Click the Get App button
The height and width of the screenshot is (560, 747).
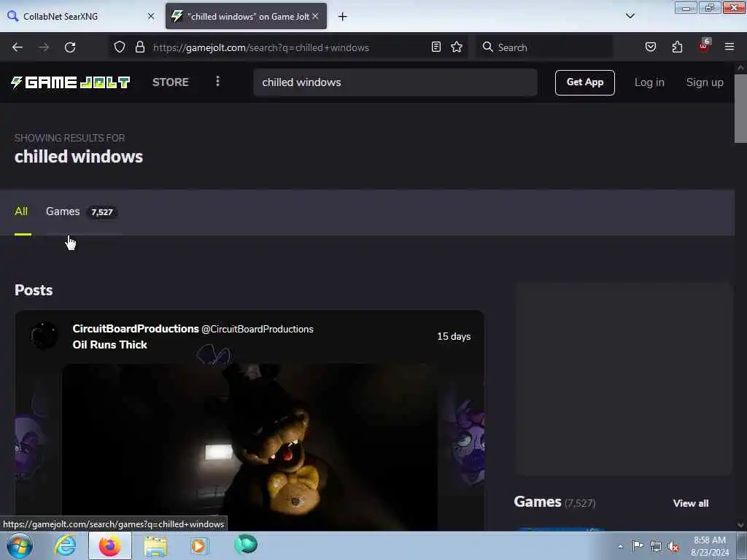click(x=585, y=82)
